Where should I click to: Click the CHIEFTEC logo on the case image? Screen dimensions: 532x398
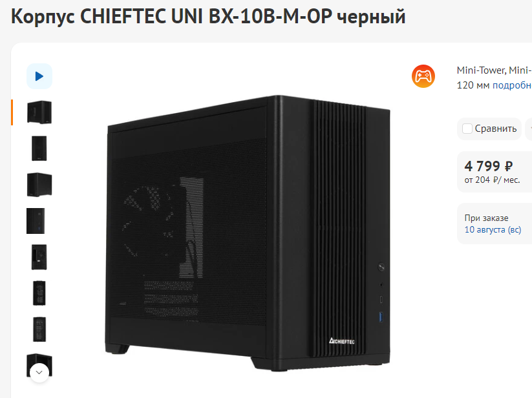click(x=342, y=341)
